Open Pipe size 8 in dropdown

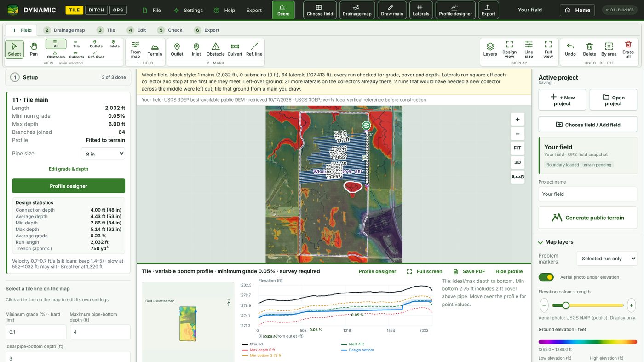(x=103, y=154)
